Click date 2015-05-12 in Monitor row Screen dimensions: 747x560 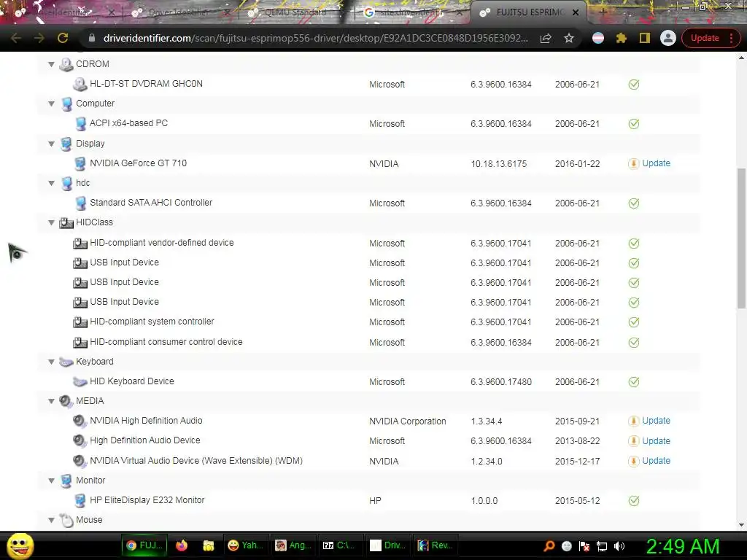(x=578, y=501)
